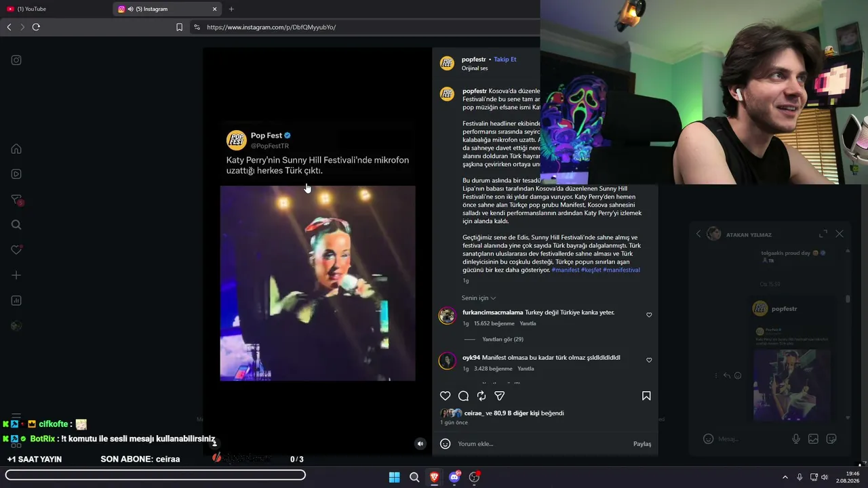868x488 pixels.
Task: Open the 'Orijinal ses' audio link
Action: tap(475, 68)
